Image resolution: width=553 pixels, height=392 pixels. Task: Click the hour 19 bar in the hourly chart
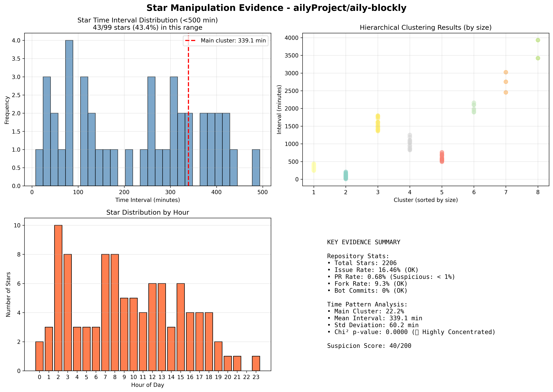(x=218, y=356)
